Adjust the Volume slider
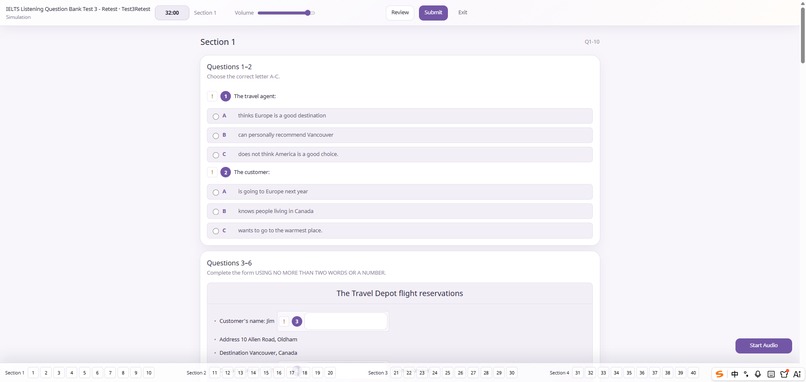The height and width of the screenshot is (382, 806). coord(286,13)
